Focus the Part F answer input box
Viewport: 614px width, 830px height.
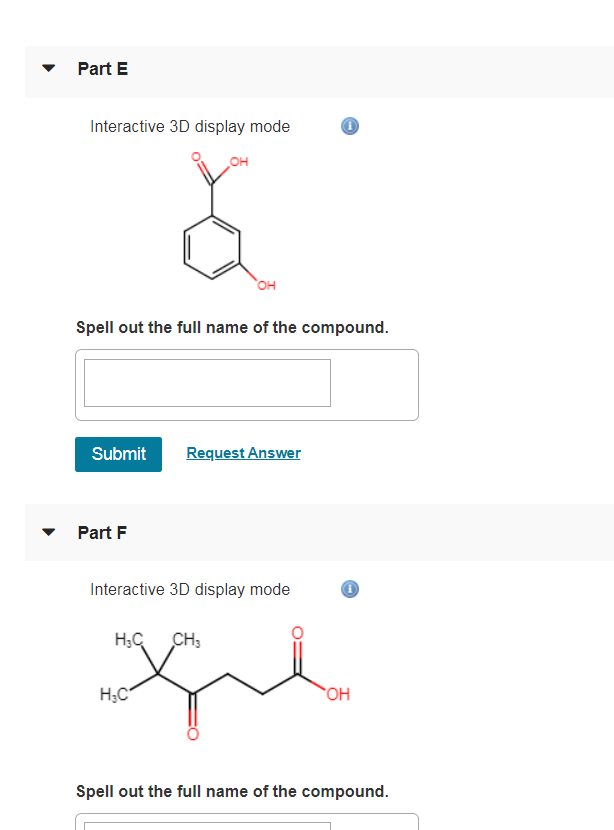[x=206, y=828]
